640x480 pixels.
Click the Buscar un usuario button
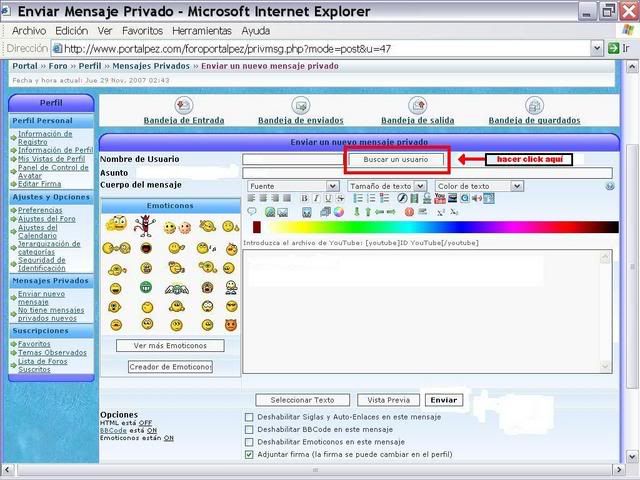pos(396,160)
